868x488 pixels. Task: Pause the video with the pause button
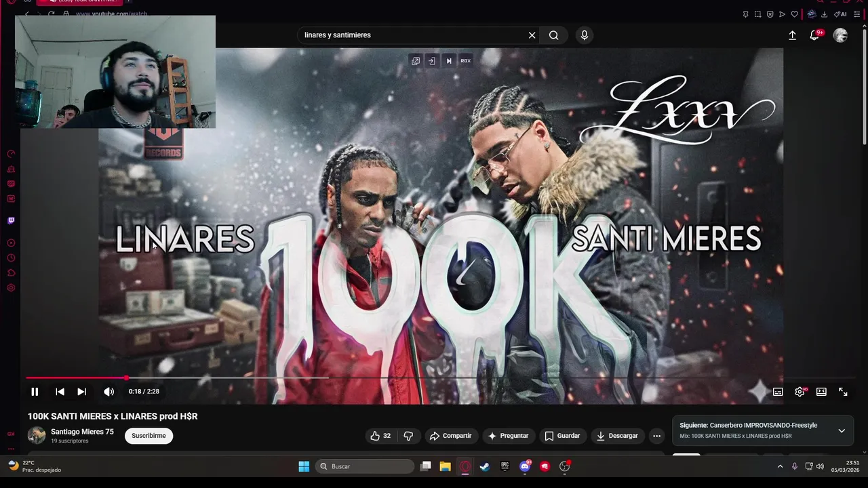(35, 392)
